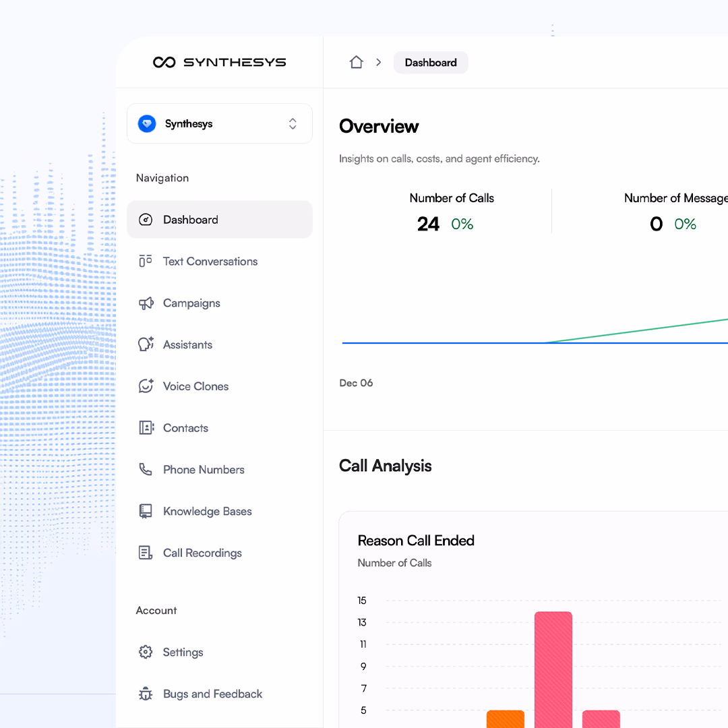Open Dashboard in navigation
Viewport: 728px width, 728px height.
point(220,220)
